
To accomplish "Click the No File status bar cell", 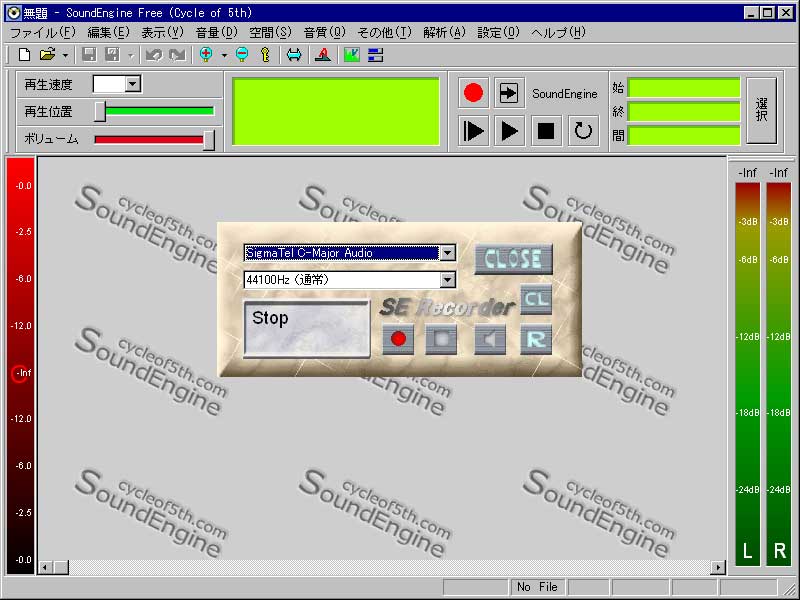I will point(537,587).
